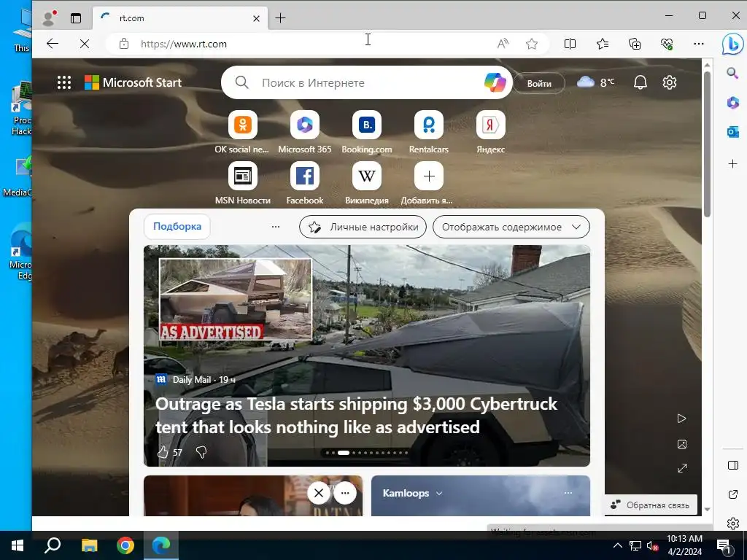Screen dimensions: 747x560
Task: Open taskbar notification center icon
Action: (724, 545)
